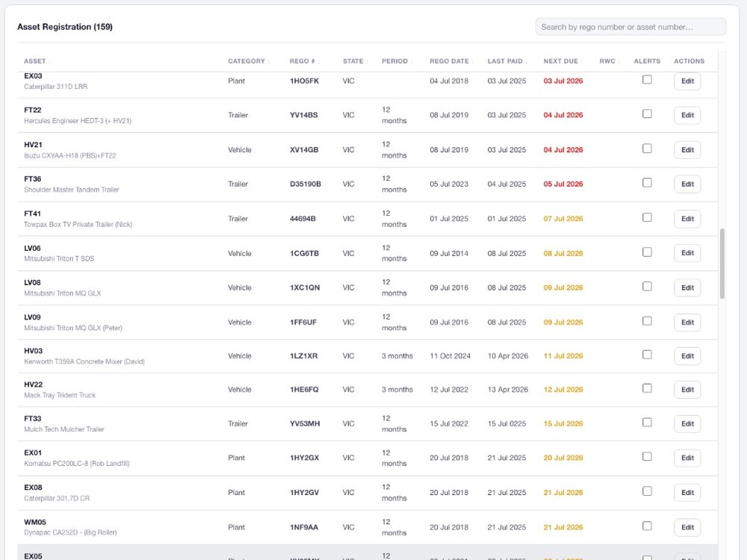Screen dimensions: 747x560
Task: Tick the alerts checkbox for FT22
Action: 647,113
